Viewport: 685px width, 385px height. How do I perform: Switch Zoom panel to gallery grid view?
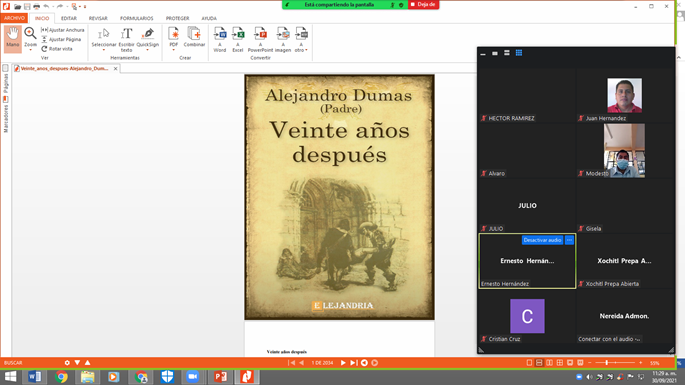(519, 53)
